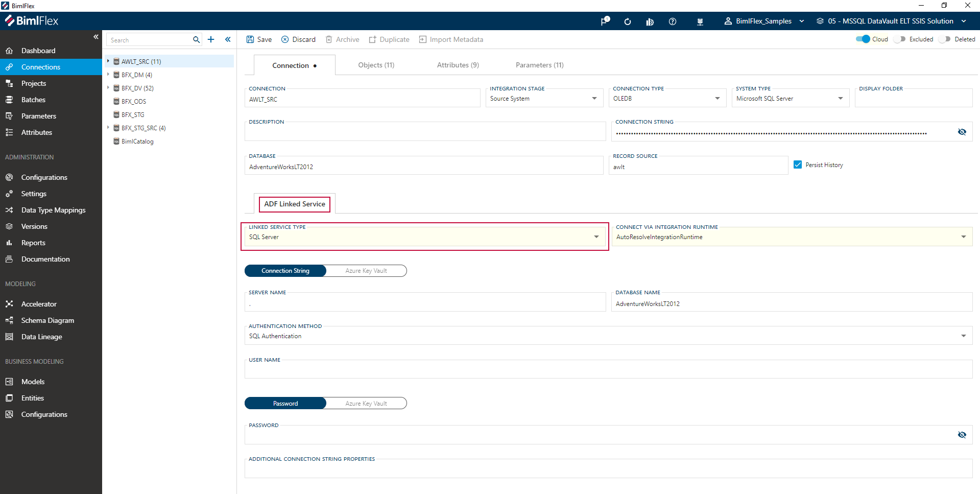The image size is (980, 494).
Task: Open the Connections section in sidebar
Action: coord(39,67)
